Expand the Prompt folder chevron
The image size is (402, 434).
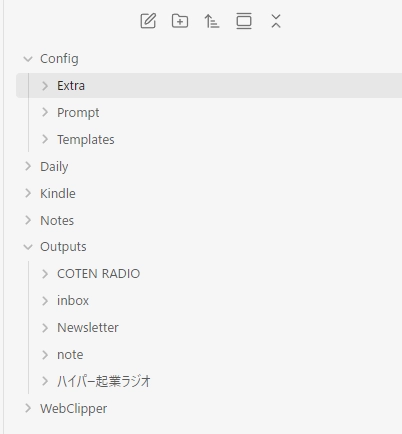(x=45, y=112)
